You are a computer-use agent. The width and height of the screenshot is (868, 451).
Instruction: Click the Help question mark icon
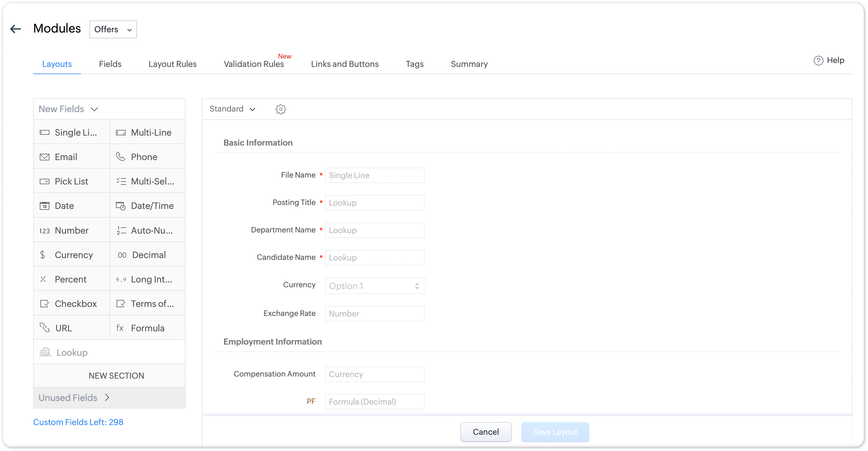click(x=818, y=60)
